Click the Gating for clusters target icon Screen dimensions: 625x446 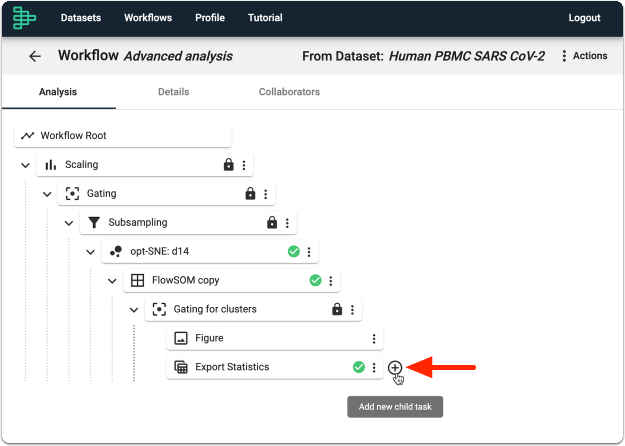[159, 309]
